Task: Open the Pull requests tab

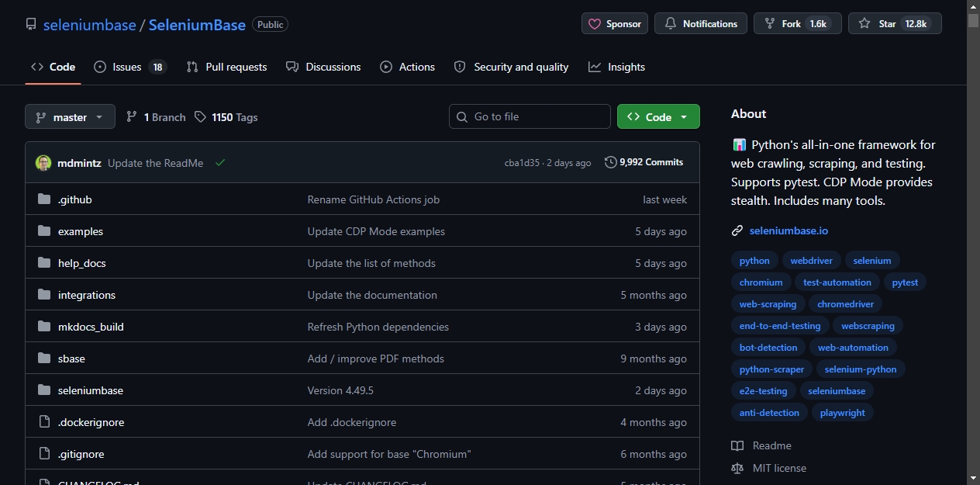Action: (226, 67)
